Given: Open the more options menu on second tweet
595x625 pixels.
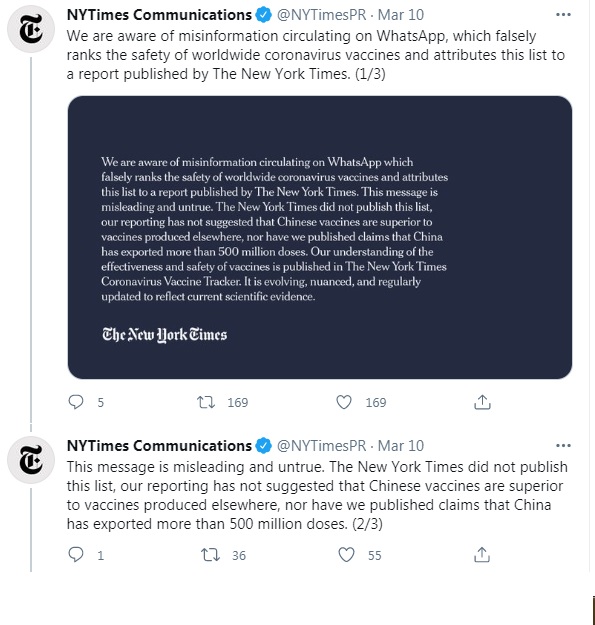Looking at the screenshot, I should click(x=563, y=446).
